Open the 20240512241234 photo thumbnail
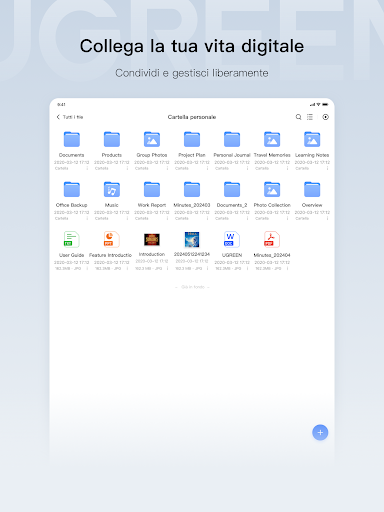Image resolution: width=384 pixels, height=512 pixels. pyautogui.click(x=192, y=240)
